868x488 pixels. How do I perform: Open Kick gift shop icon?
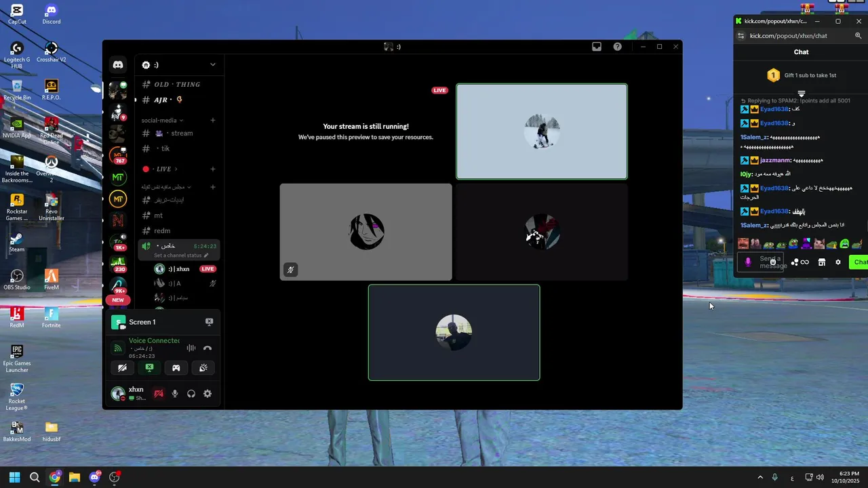[822, 262]
